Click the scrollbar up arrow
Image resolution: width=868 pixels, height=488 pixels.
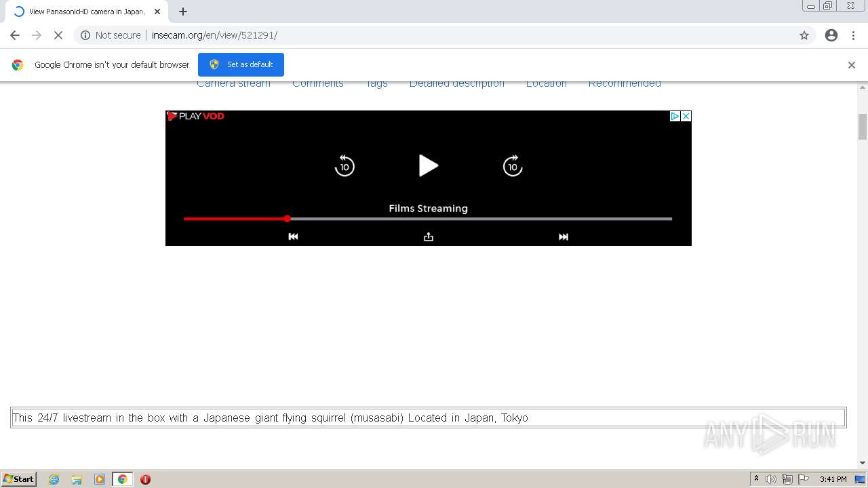tap(863, 87)
